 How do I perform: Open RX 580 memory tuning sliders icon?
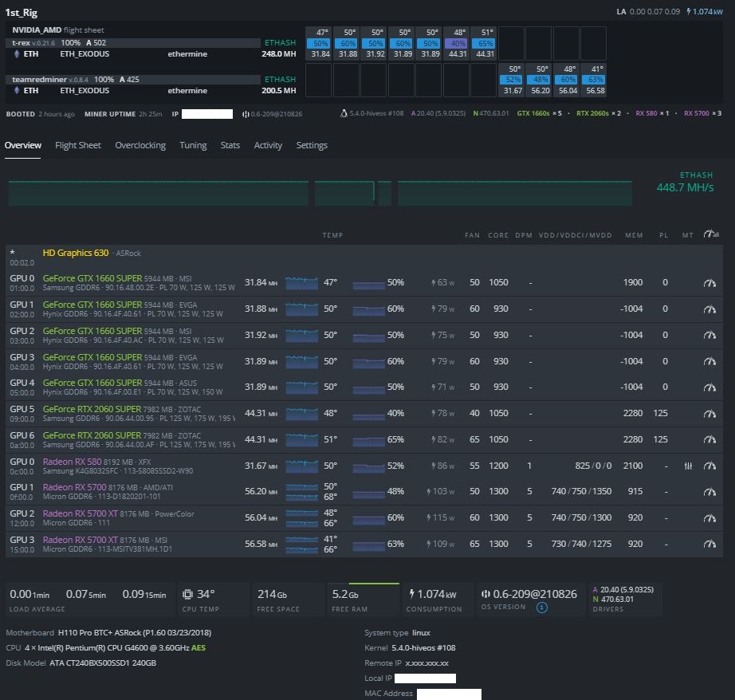point(688,466)
